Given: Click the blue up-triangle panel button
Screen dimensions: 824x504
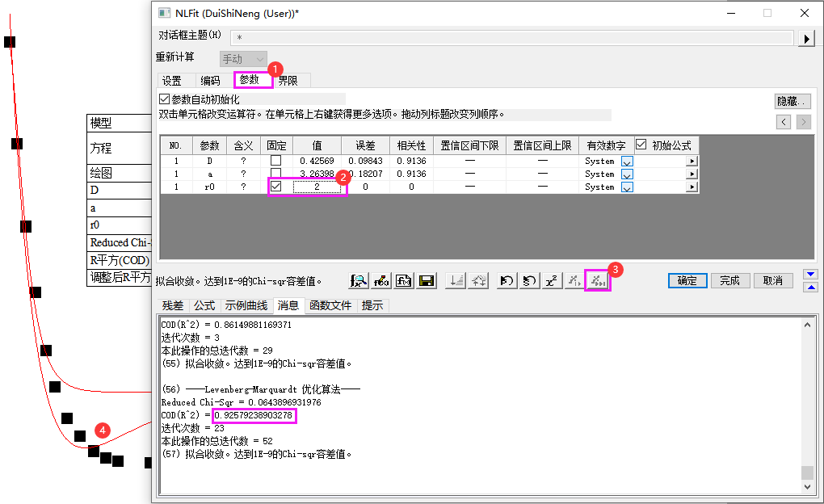Looking at the screenshot, I should click(x=811, y=287).
